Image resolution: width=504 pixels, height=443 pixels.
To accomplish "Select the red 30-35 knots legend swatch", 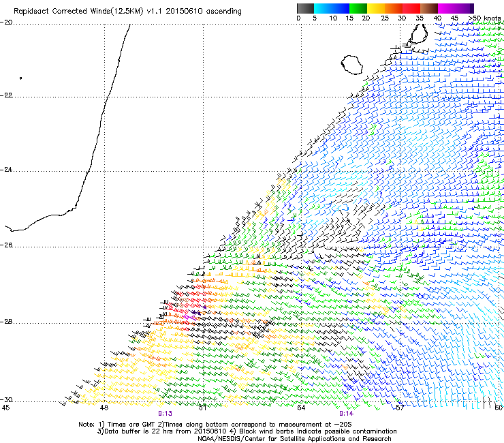I will 411,8.
